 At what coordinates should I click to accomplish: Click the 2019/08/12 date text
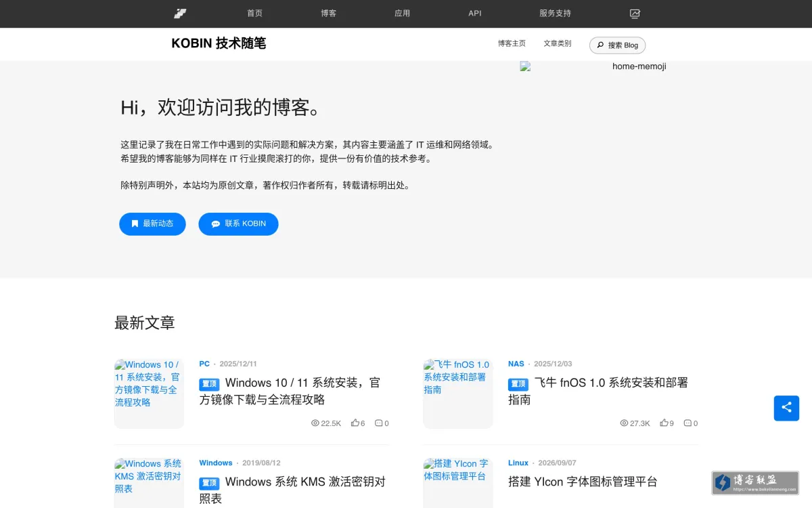pyautogui.click(x=261, y=463)
